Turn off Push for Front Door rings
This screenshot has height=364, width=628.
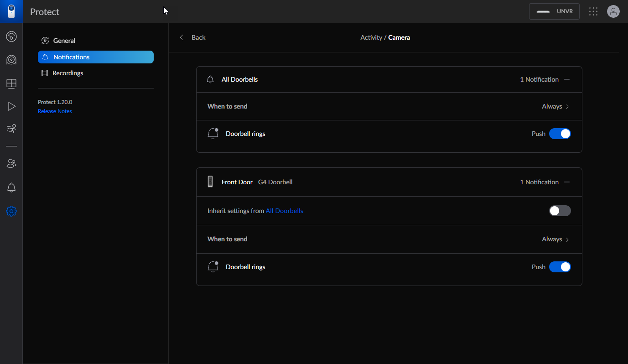coord(560,267)
